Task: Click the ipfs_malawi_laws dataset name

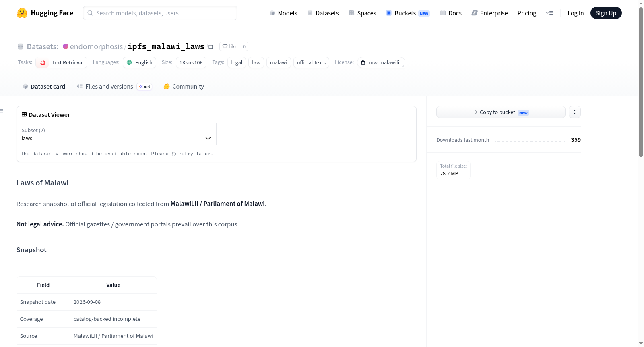Action: click(166, 46)
